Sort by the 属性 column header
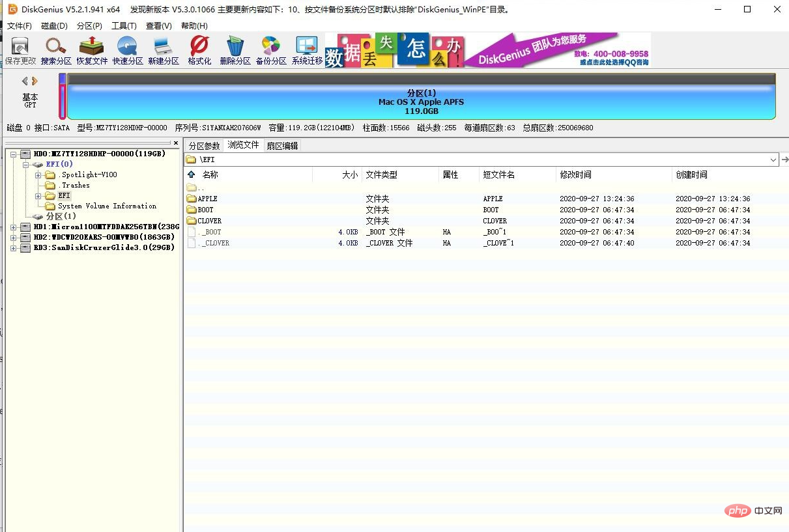Image resolution: width=789 pixels, height=532 pixels. [459, 175]
